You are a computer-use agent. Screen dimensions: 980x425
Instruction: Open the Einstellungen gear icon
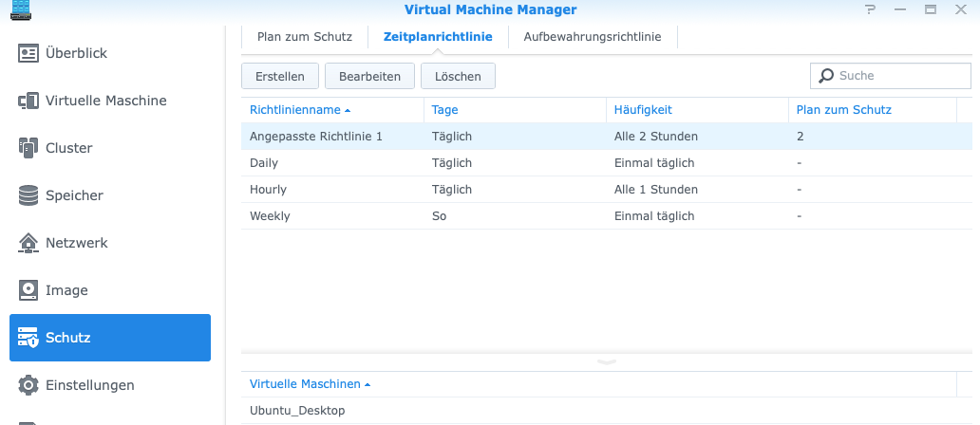coord(28,385)
